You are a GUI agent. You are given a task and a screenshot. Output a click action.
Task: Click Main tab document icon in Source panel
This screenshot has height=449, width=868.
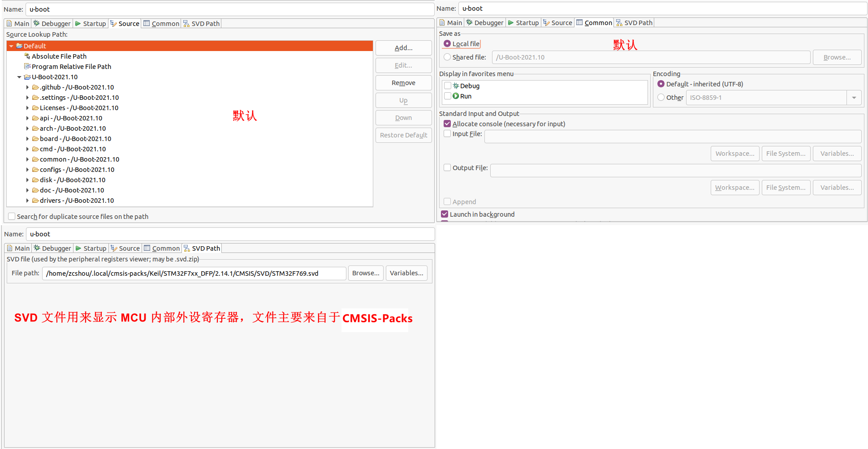(x=9, y=24)
